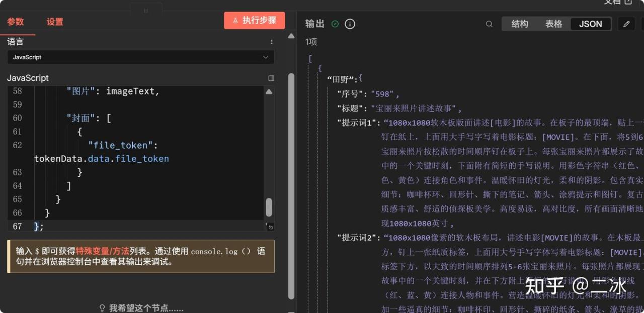Click the 特殊变量/方法 link in the hint
This screenshot has width=644, height=313.
click(x=103, y=251)
